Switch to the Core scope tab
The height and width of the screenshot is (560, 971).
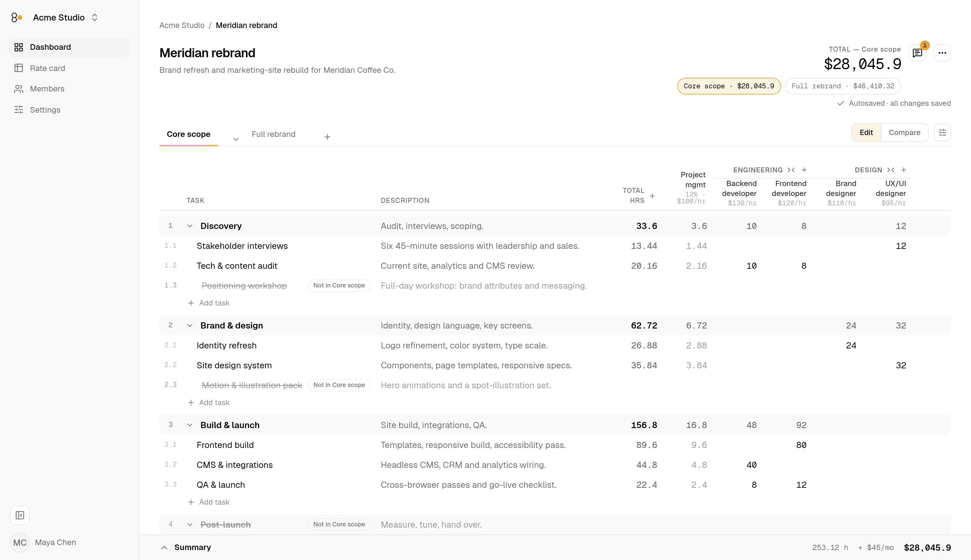click(189, 134)
